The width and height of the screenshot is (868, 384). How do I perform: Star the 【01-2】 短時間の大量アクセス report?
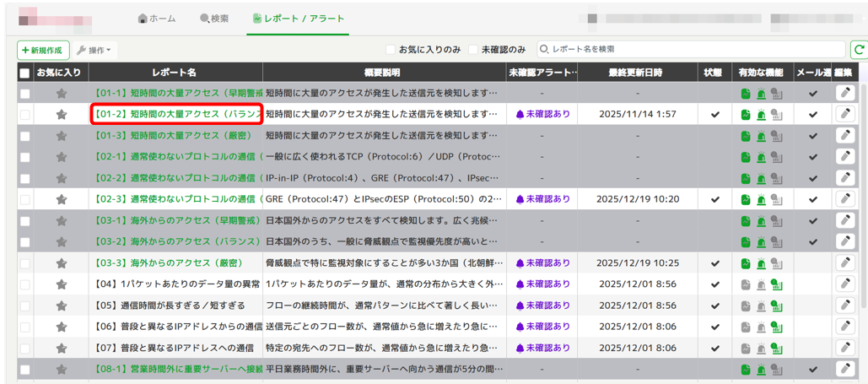tap(62, 115)
